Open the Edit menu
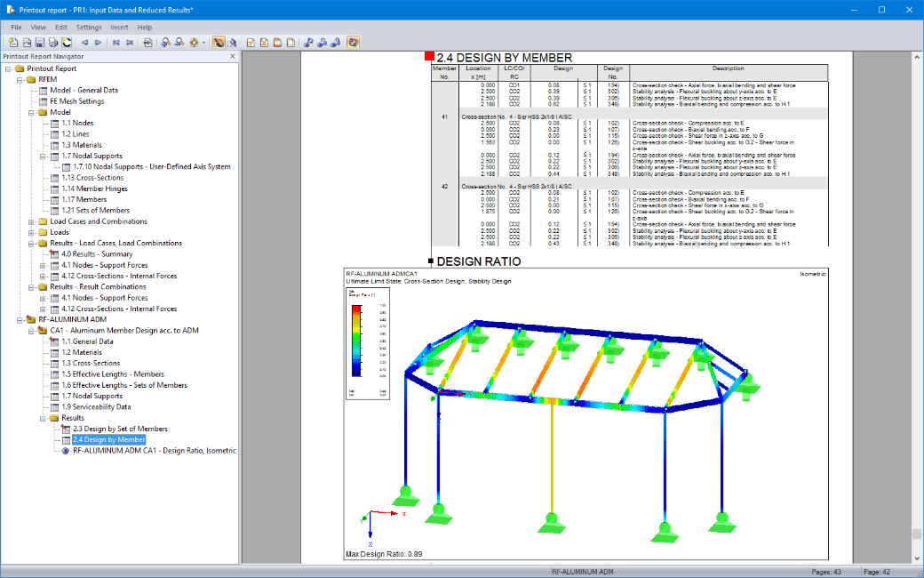924x578 pixels. coord(61,28)
